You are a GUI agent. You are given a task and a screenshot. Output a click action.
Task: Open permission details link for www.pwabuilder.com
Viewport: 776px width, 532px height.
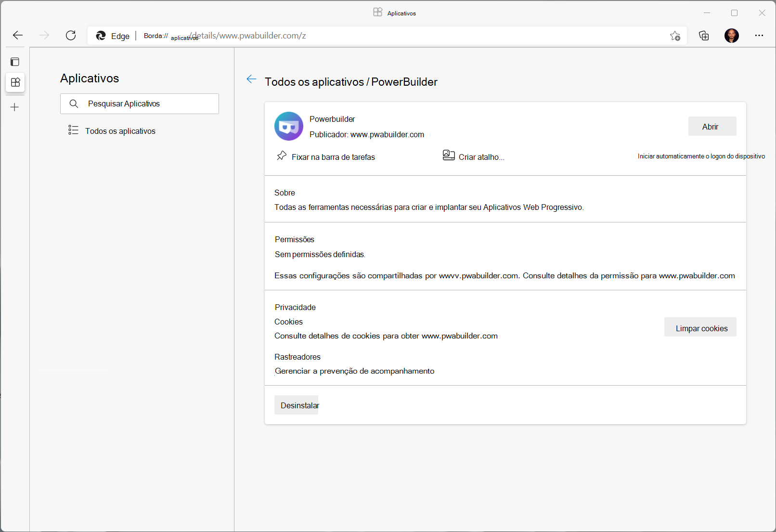pyautogui.click(x=629, y=275)
